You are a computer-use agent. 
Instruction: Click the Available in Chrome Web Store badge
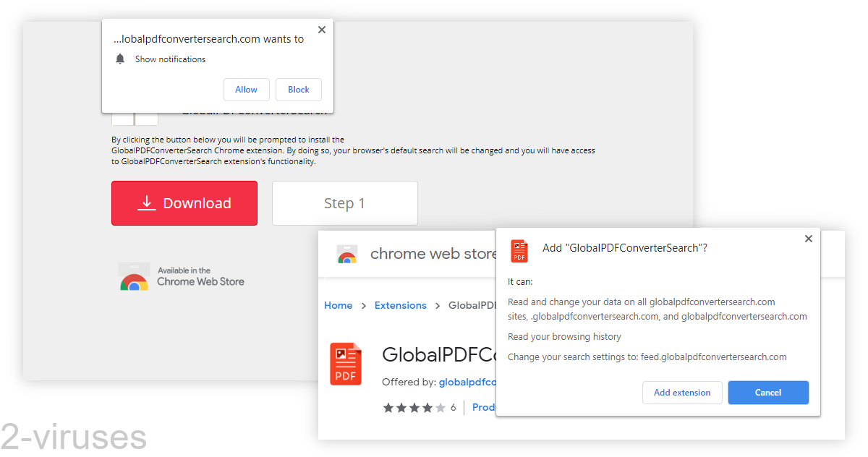182,276
